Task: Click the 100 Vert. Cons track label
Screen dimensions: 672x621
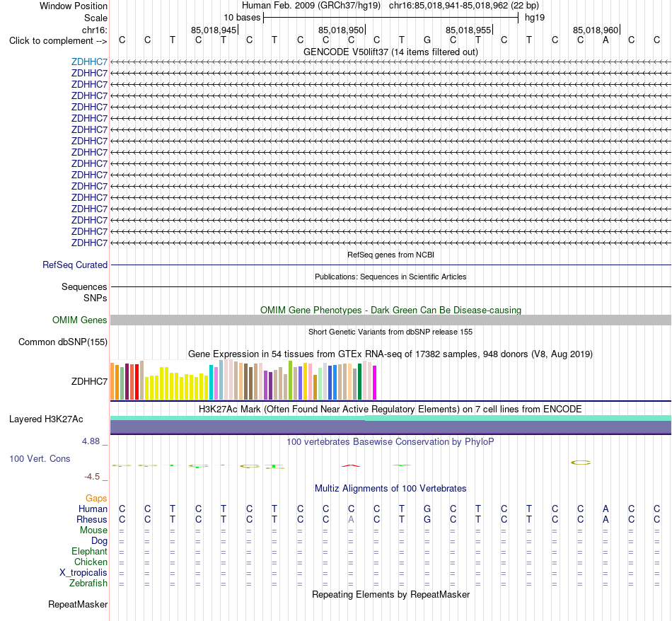Action: 40,458
